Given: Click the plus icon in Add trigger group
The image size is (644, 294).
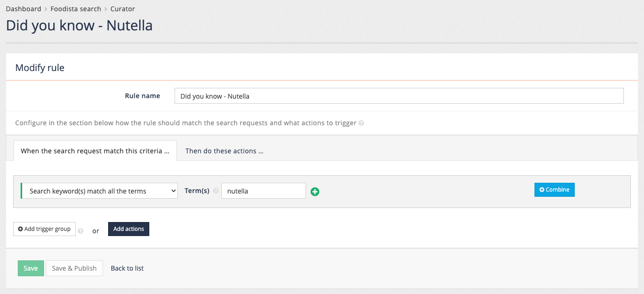Looking at the screenshot, I should pos(20,229).
